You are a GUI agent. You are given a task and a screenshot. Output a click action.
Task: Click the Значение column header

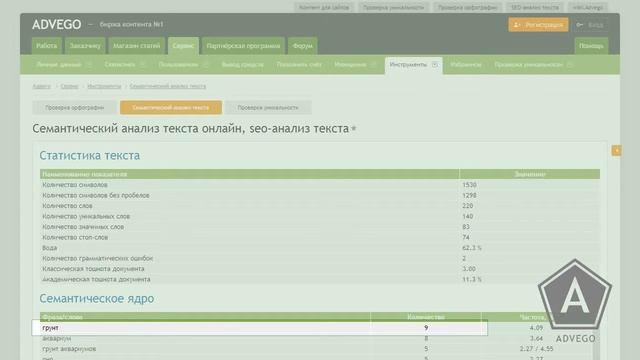tap(530, 174)
